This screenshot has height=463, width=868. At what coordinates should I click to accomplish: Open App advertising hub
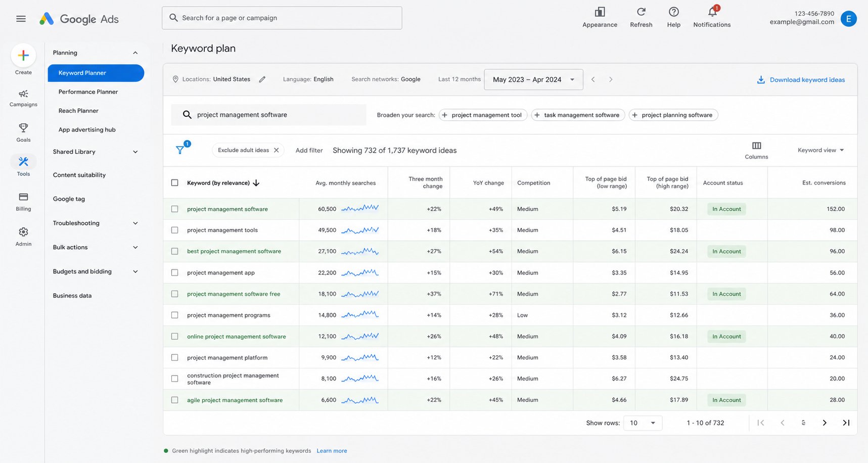click(87, 129)
